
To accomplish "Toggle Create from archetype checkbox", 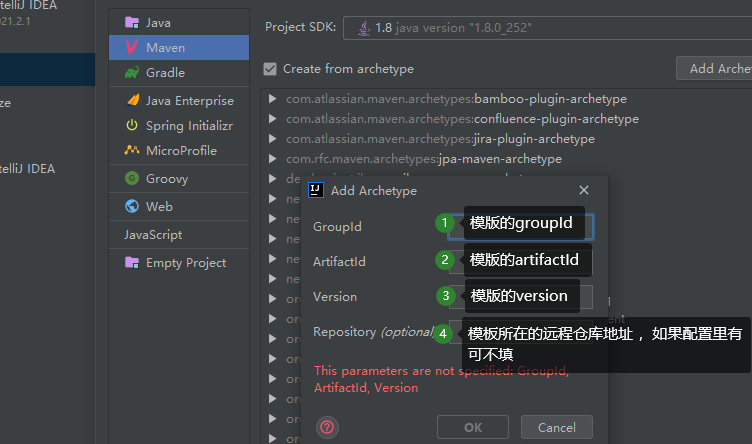I will point(270,69).
